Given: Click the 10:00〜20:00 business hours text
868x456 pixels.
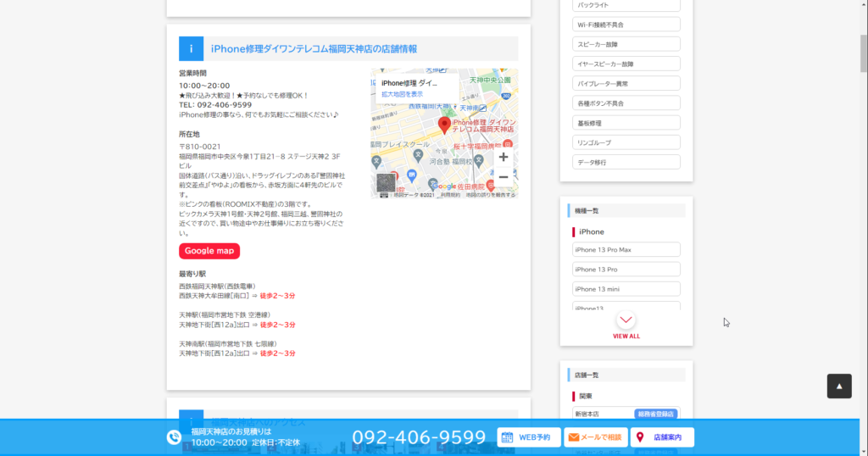Looking at the screenshot, I should pos(204,86).
